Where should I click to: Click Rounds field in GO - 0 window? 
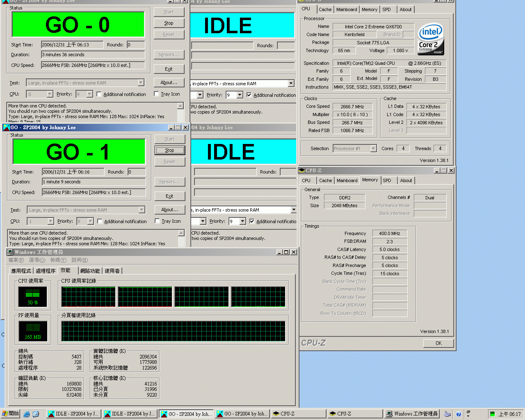tap(135, 45)
